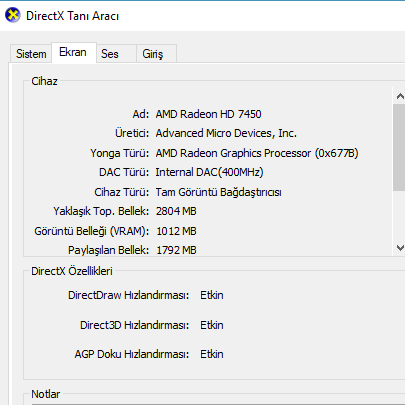The width and height of the screenshot is (405, 405).
Task: Click Etkin status next to AGP Doku Hızlandırması
Action: [212, 354]
